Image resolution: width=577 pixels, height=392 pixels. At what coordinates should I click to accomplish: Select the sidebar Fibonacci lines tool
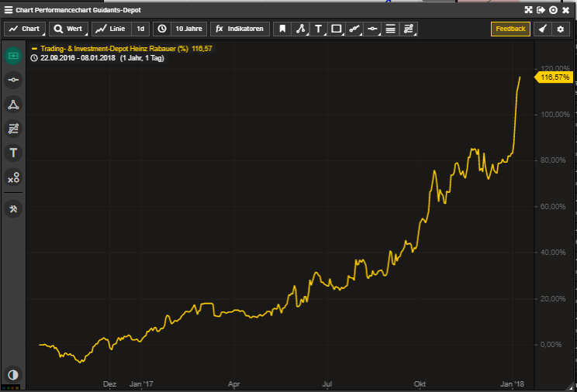point(13,129)
